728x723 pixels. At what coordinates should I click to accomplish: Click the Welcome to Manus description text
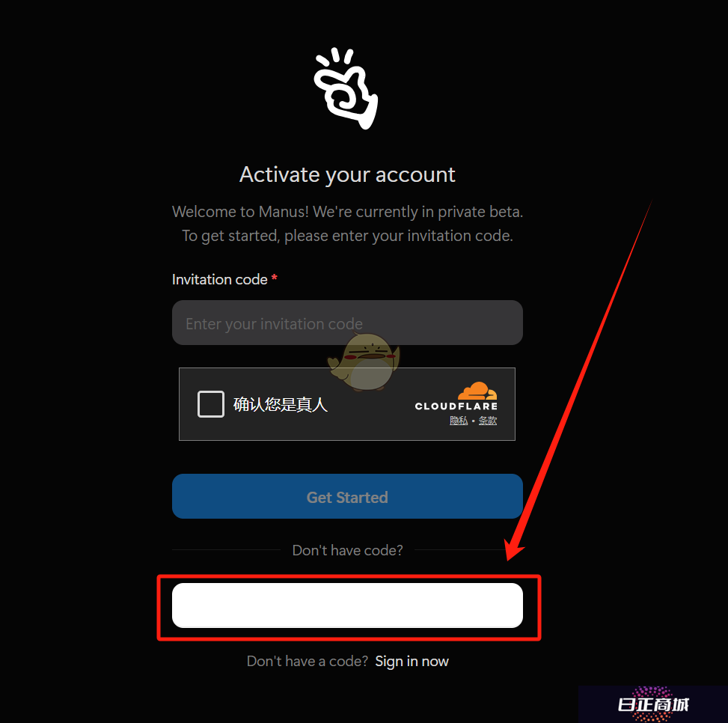click(347, 223)
